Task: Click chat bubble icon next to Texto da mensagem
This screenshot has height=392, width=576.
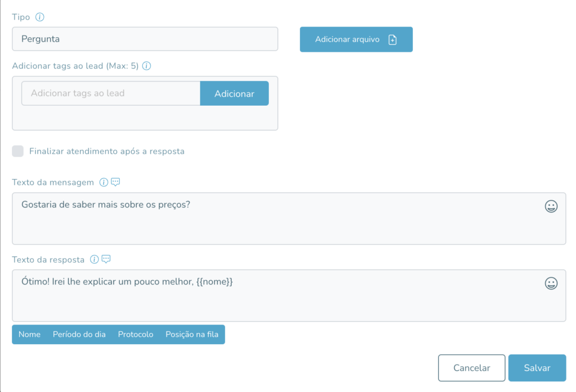Action: (x=115, y=182)
